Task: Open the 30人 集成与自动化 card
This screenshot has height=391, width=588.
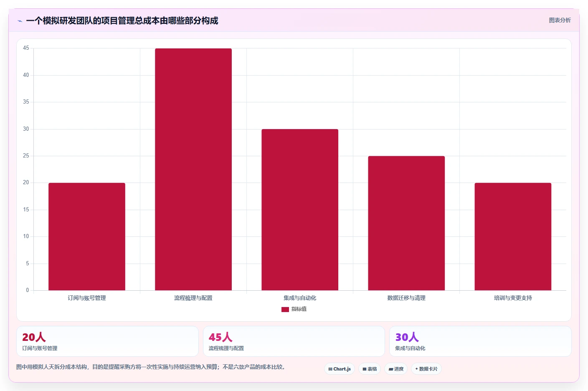Action: (480, 341)
